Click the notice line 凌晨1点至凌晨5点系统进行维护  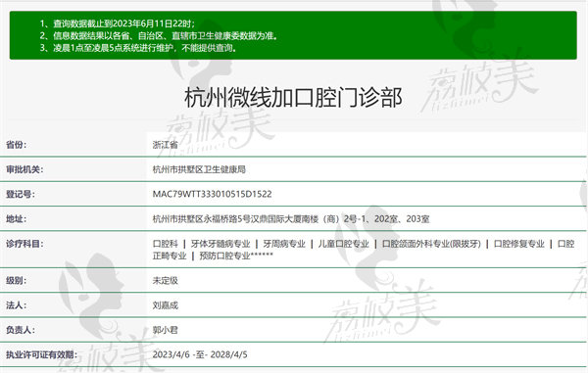pos(138,48)
